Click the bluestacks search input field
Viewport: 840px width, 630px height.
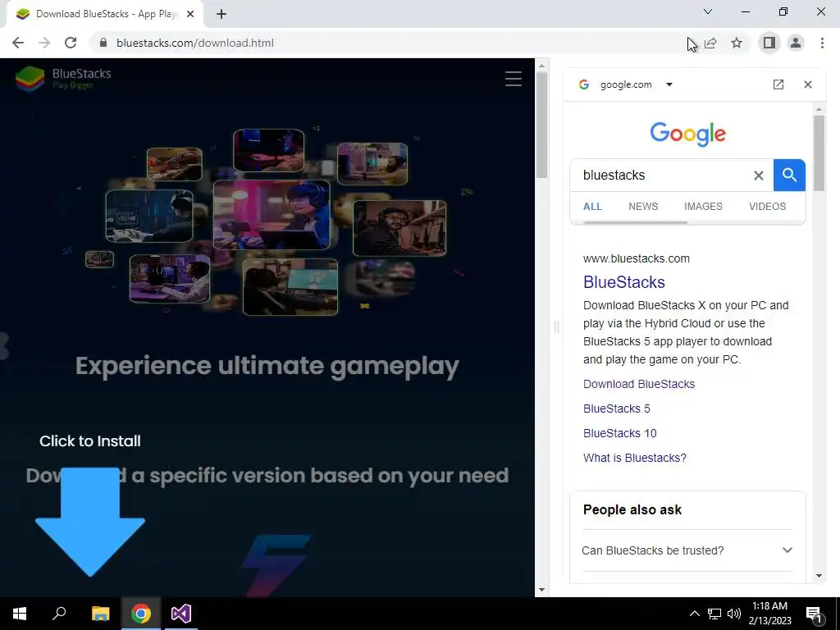(663, 176)
